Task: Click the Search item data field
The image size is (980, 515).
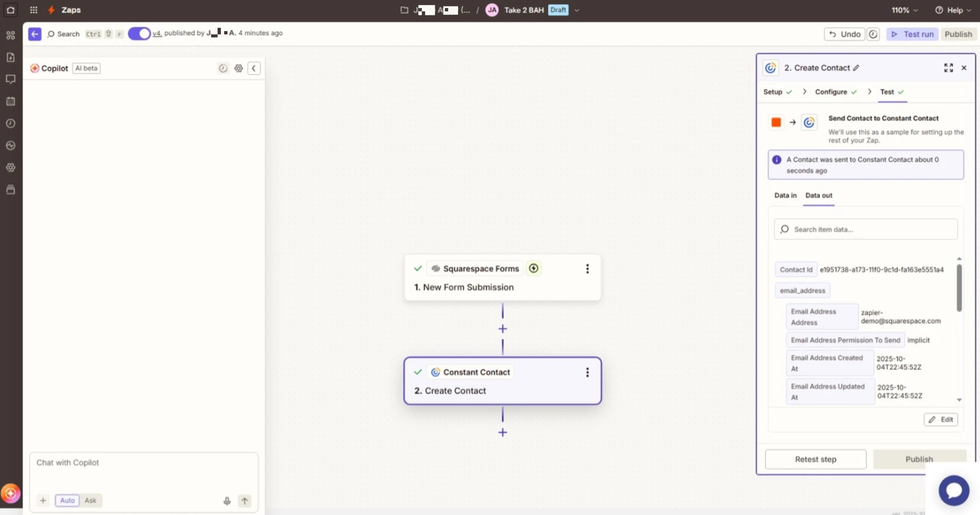Action: click(866, 230)
